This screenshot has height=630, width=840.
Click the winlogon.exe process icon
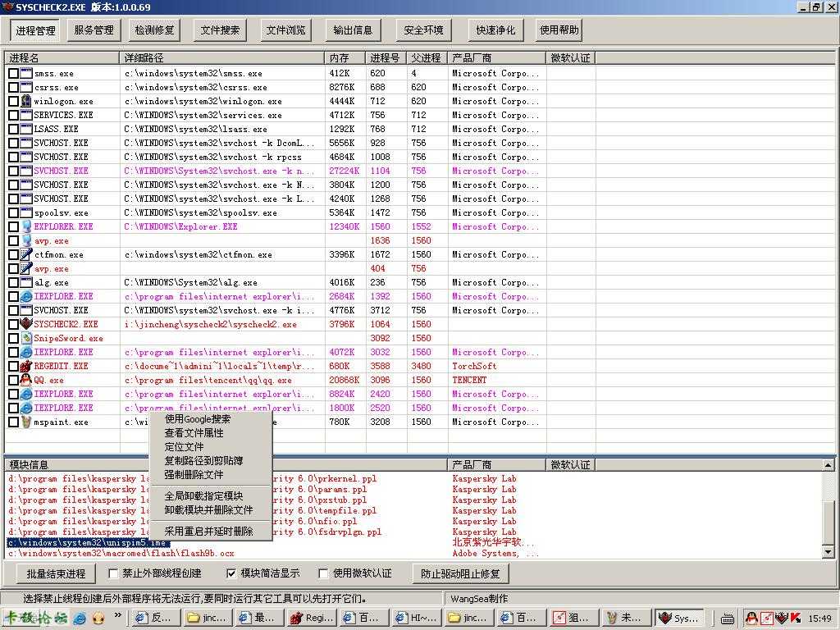(26, 101)
